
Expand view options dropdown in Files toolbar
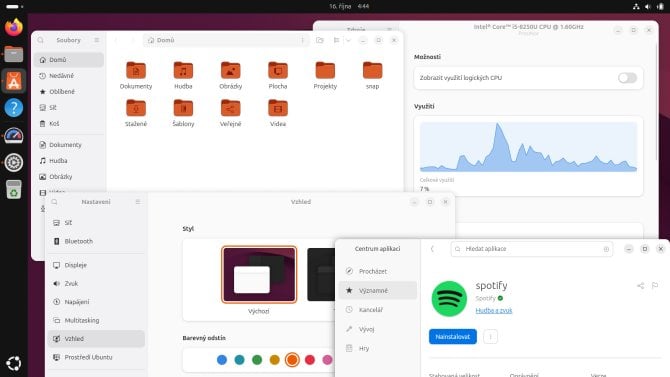[348, 40]
